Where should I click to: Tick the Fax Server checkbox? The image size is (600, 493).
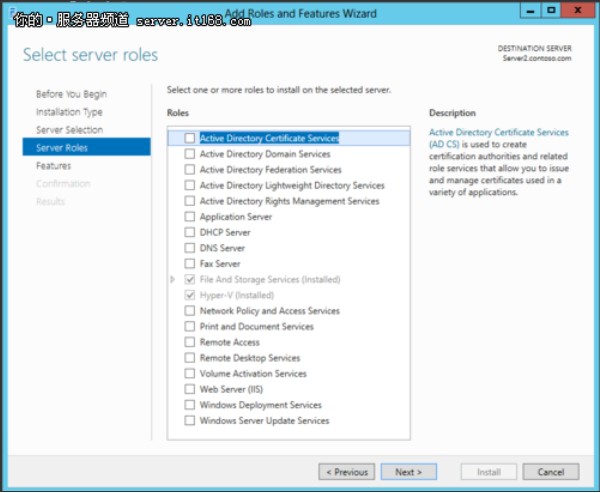coord(189,263)
